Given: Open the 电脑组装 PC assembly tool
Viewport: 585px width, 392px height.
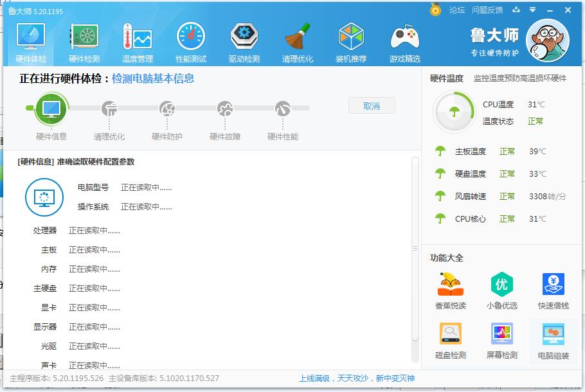Looking at the screenshot, I should click(553, 341).
